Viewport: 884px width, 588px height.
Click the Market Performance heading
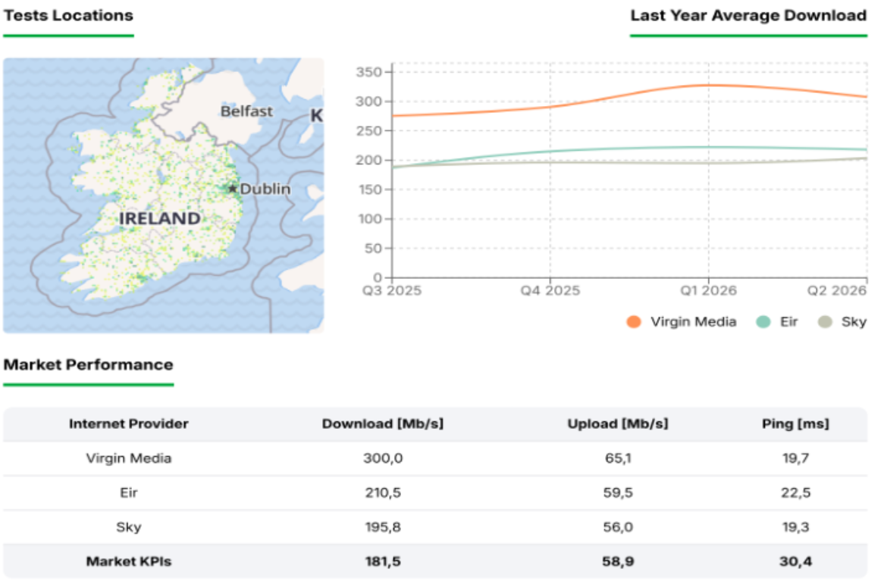click(89, 364)
